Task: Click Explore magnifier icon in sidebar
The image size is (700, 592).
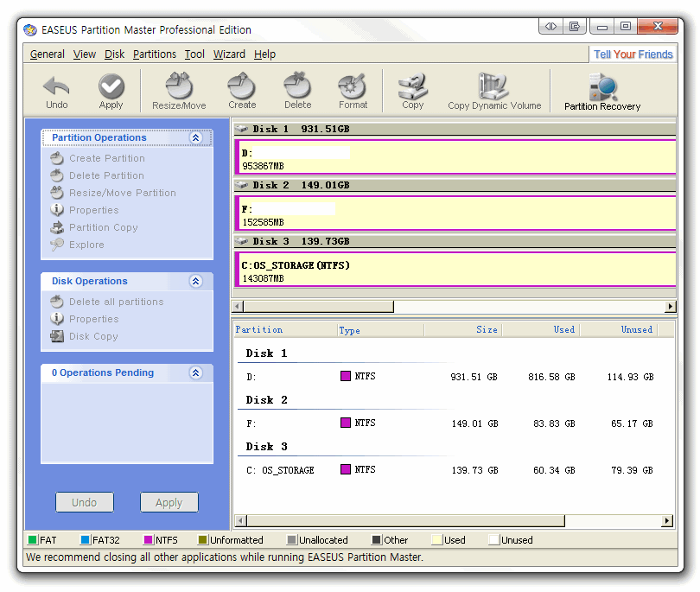Action: tap(57, 245)
